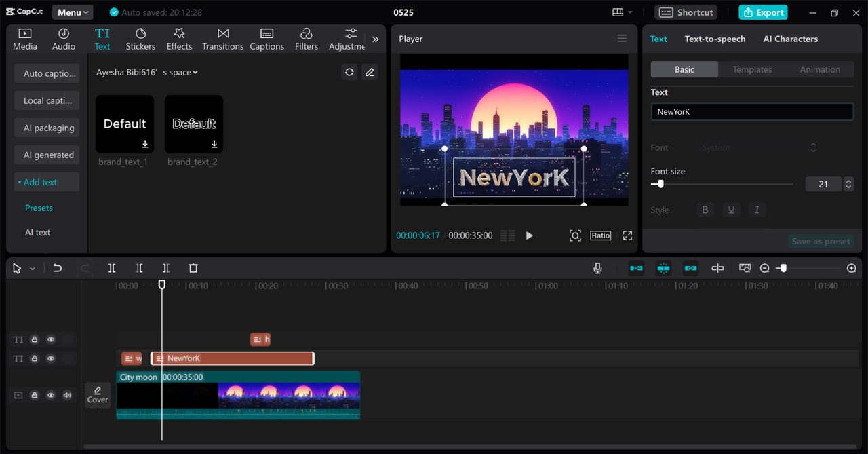868x454 pixels.
Task: Expand more tabs with double chevron
Action: [x=375, y=39]
